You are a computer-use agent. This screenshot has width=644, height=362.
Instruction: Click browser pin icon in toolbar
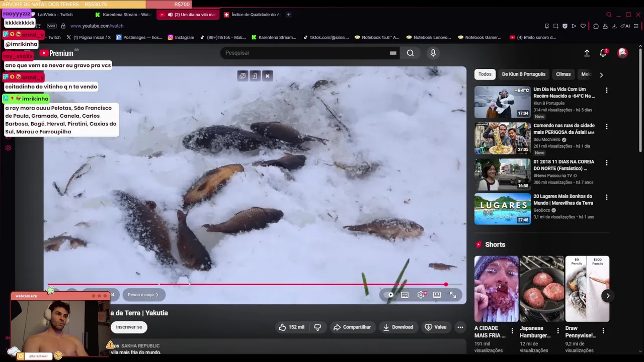pyautogui.click(x=546, y=26)
